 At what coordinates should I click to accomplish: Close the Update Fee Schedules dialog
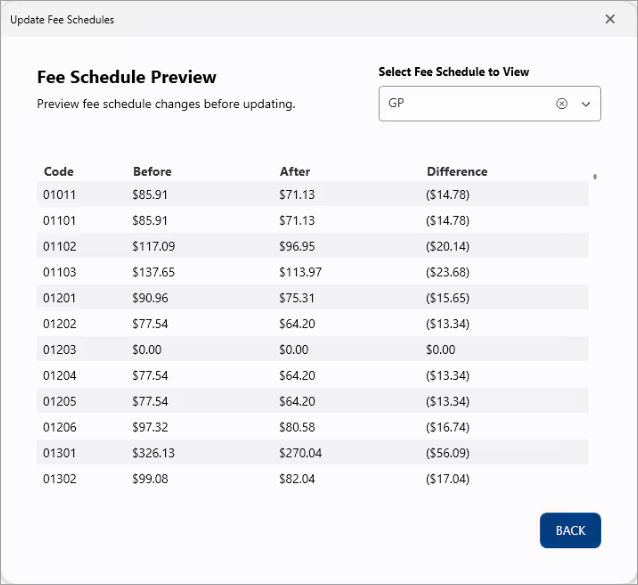pos(610,19)
